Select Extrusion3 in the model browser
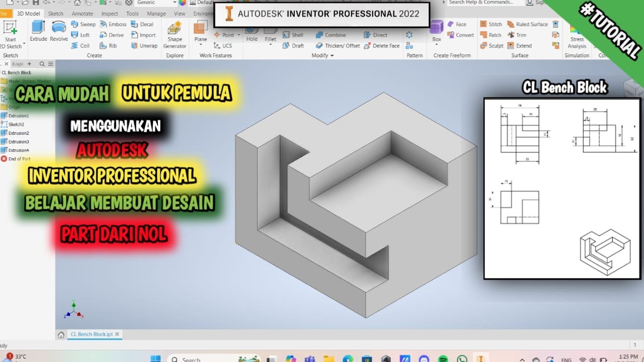This screenshot has height=362, width=644. coord(15,142)
